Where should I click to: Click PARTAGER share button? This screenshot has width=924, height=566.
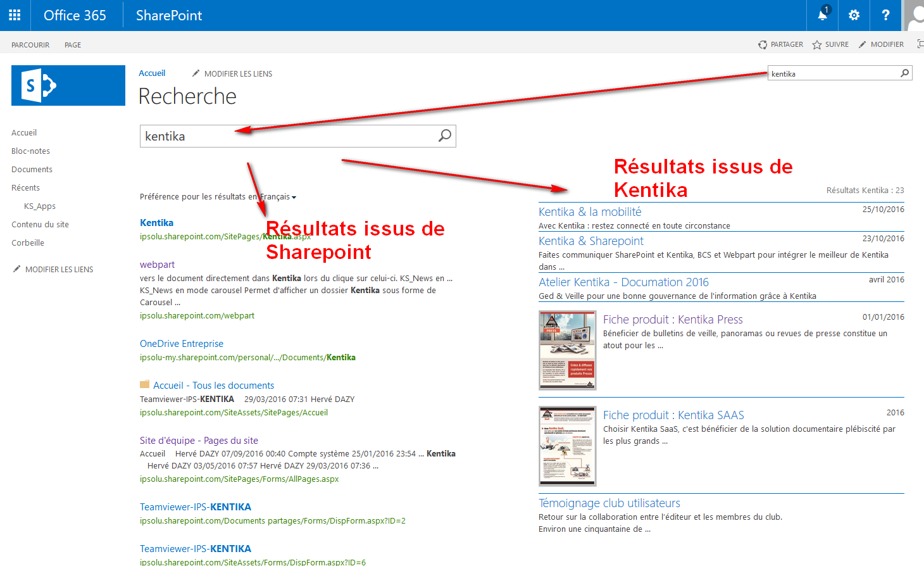pos(781,44)
